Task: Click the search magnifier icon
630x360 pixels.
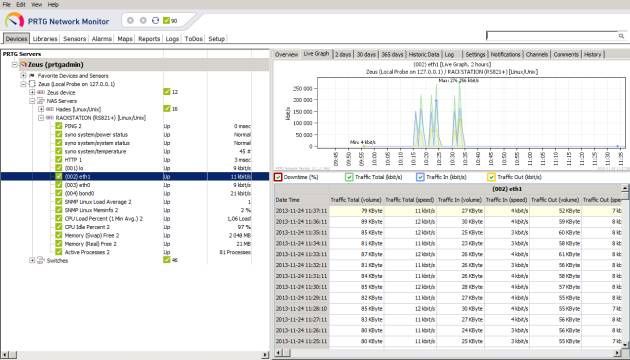Action: pos(621,36)
